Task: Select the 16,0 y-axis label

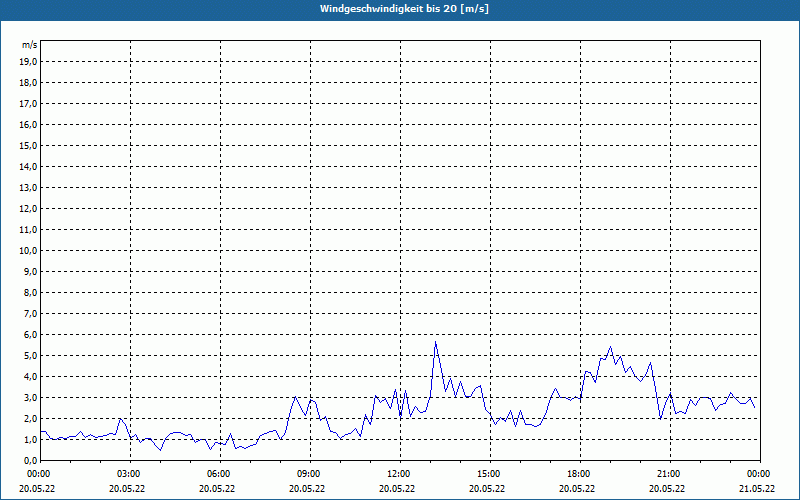Action: click(x=29, y=124)
